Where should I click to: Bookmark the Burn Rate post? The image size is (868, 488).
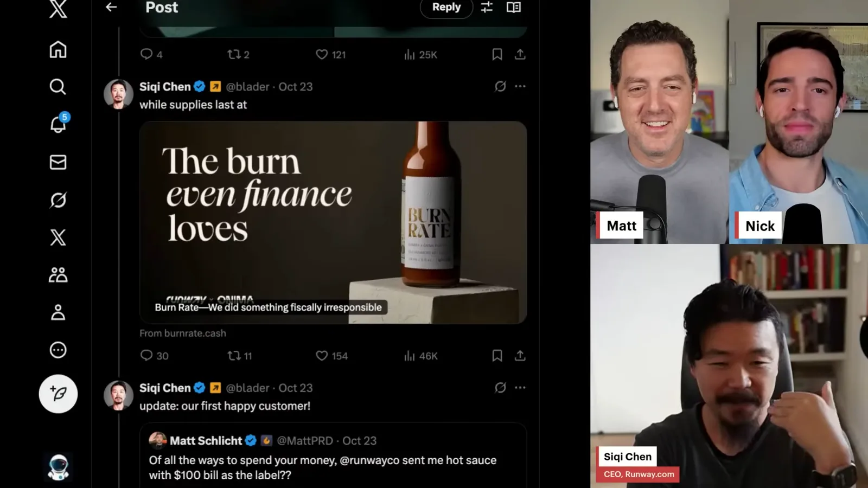(497, 356)
